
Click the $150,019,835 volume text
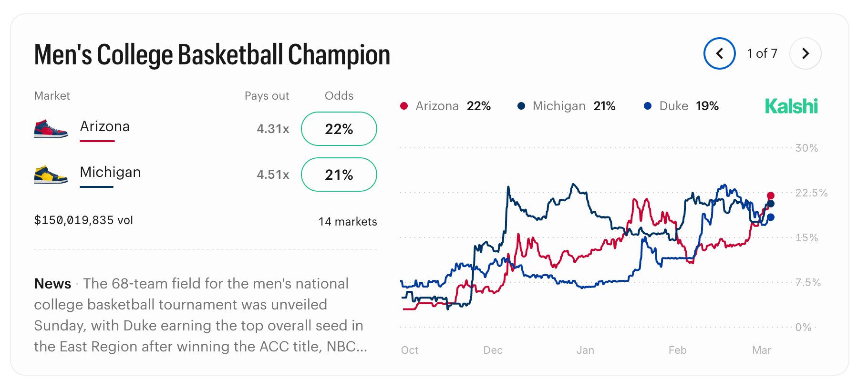[83, 220]
